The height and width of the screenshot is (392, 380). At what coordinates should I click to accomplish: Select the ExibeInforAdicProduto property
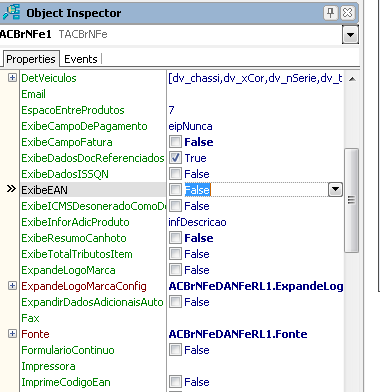click(x=75, y=222)
